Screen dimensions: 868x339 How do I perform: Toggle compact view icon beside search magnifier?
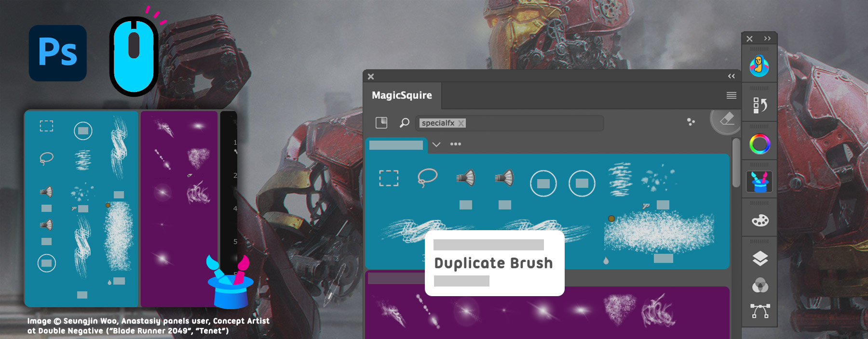381,123
